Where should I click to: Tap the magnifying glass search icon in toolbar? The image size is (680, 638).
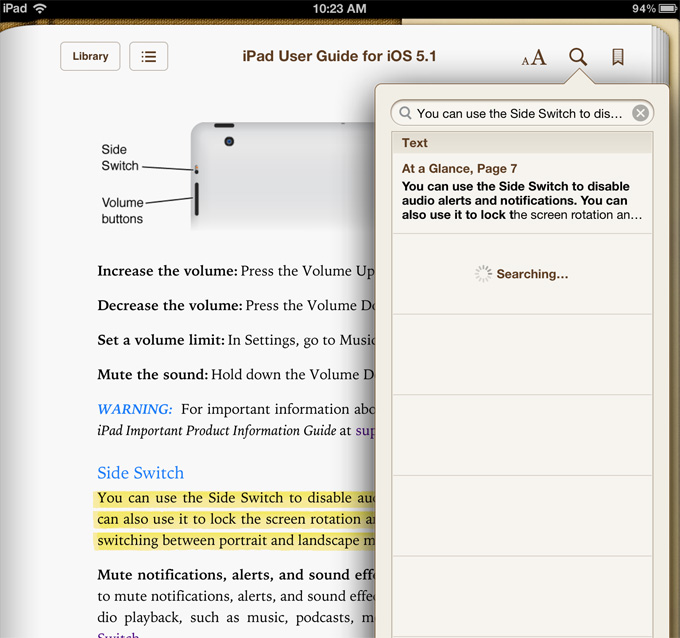578,57
